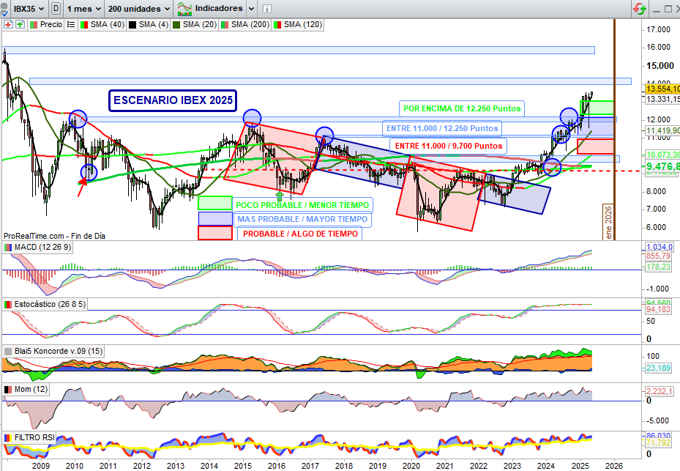Click the 15.000 bold price axis label
The width and height of the screenshot is (680, 471).
[660, 65]
